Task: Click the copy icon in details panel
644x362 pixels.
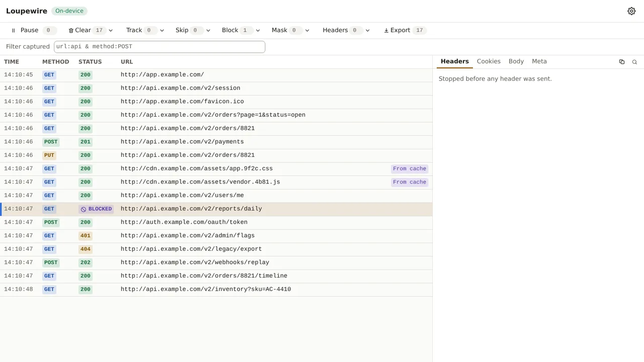Action: 622,62
